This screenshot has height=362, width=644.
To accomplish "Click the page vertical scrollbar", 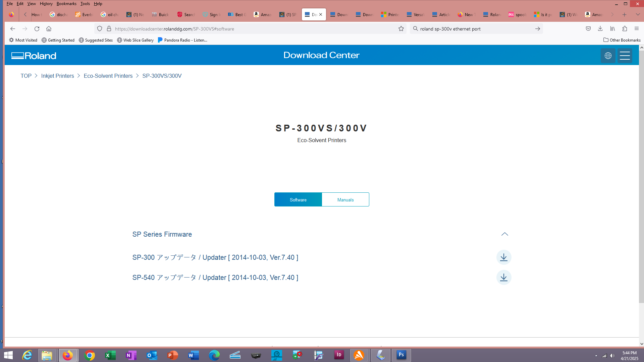I will click(x=641, y=177).
